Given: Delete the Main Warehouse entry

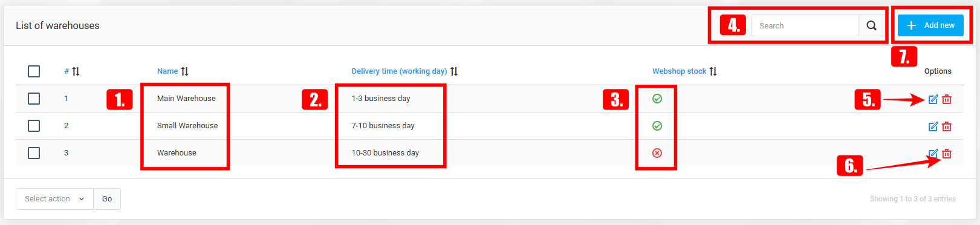Looking at the screenshot, I should pos(947,99).
